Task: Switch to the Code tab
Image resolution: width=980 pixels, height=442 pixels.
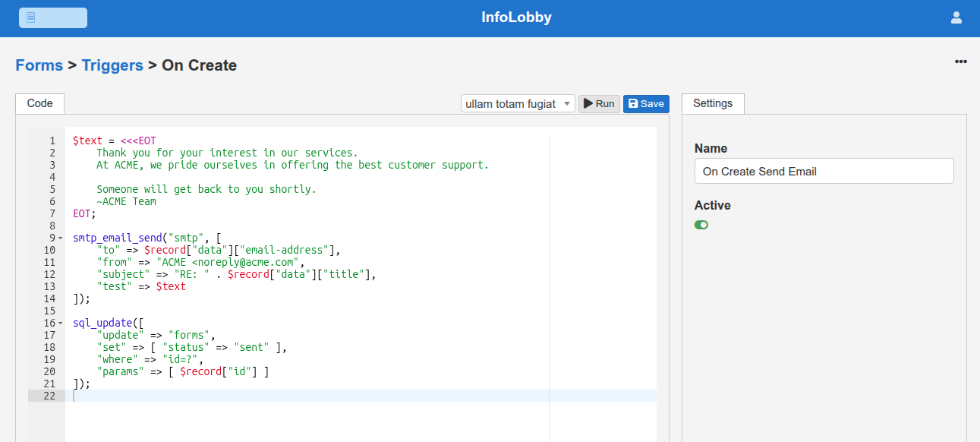Action: (x=39, y=103)
